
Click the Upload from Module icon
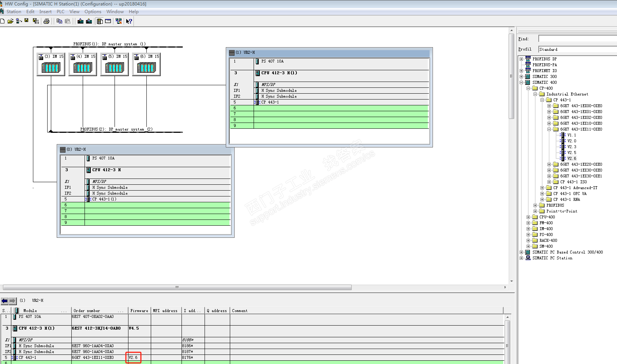[89, 21]
